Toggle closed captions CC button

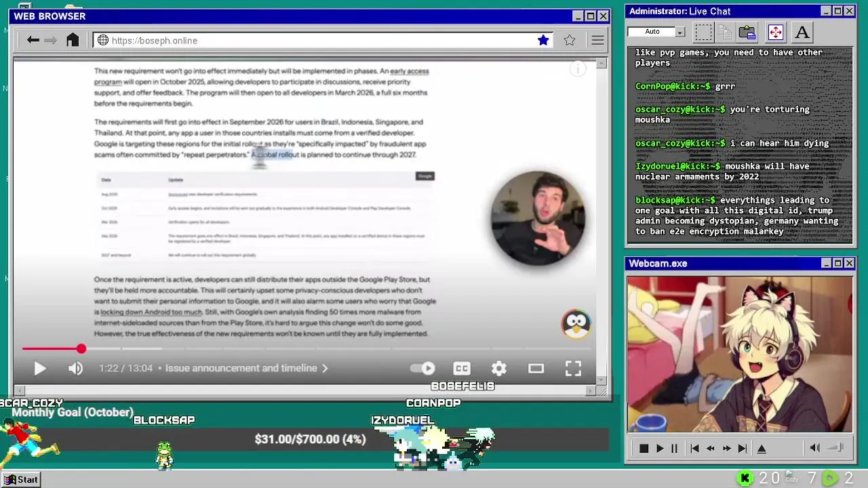coord(462,368)
